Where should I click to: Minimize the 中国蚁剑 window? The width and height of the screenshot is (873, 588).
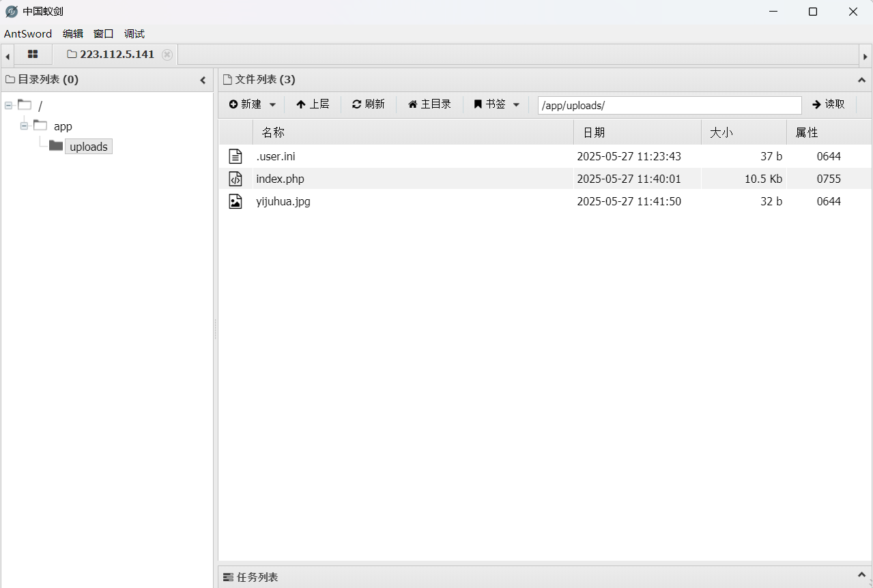pos(773,12)
